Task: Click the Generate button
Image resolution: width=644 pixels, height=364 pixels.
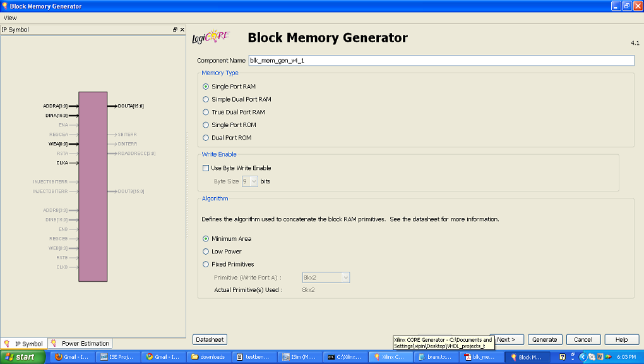Action: [x=544, y=339]
